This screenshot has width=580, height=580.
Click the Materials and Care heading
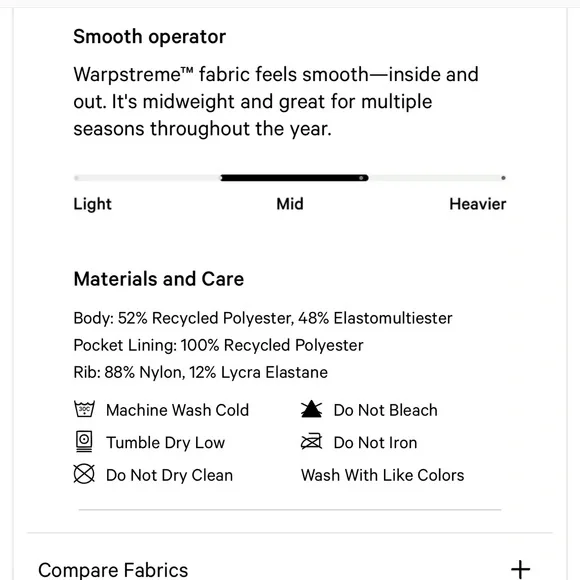pos(159,279)
